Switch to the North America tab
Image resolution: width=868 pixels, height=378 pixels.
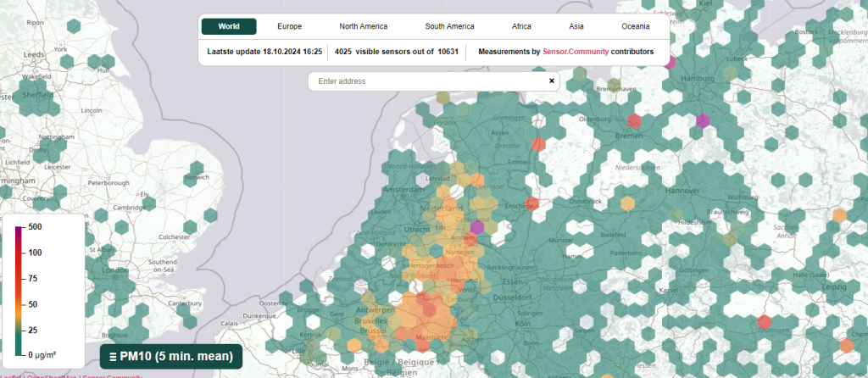click(x=363, y=26)
